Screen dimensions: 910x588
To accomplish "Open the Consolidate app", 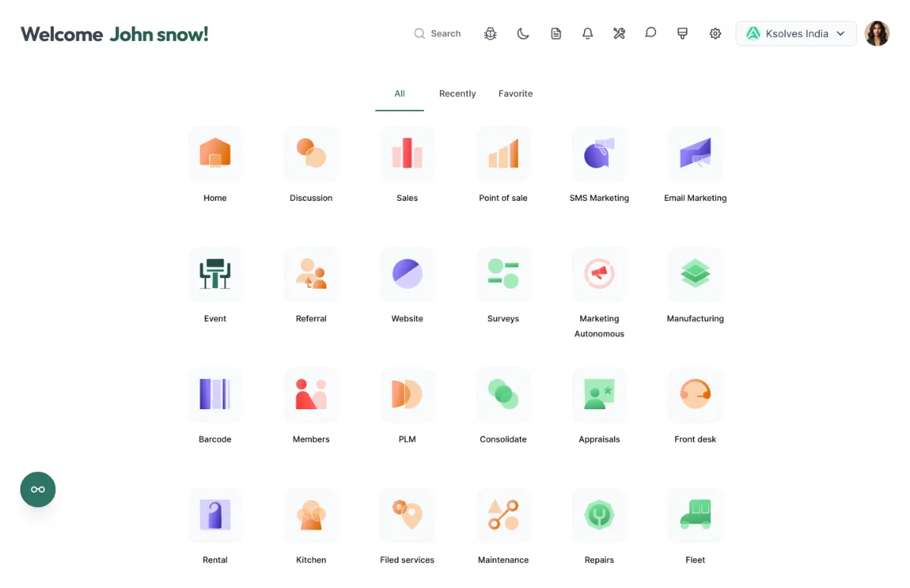I will (504, 394).
